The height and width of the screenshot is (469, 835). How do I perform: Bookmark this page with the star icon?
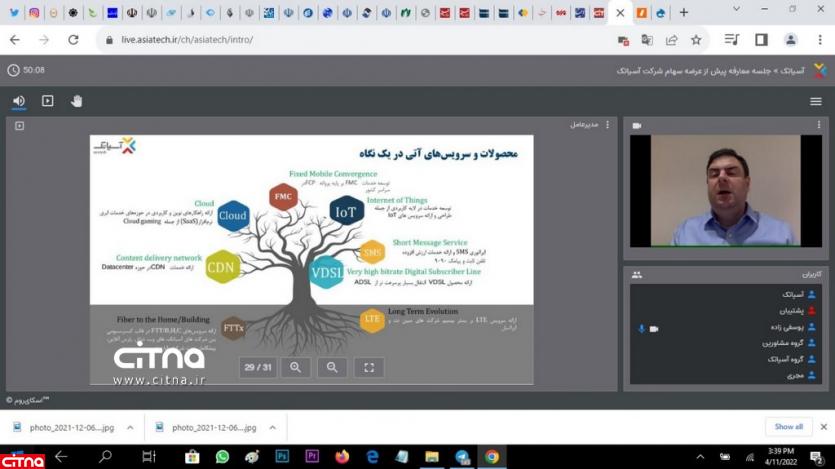pyautogui.click(x=696, y=40)
